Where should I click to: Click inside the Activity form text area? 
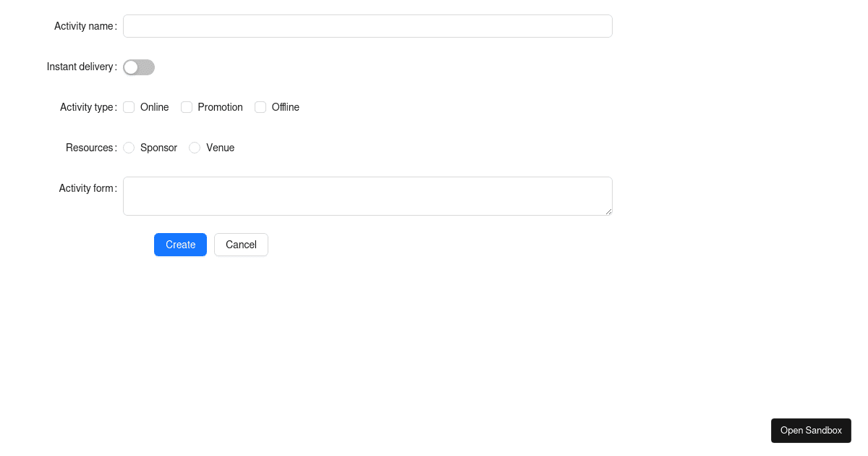(367, 195)
